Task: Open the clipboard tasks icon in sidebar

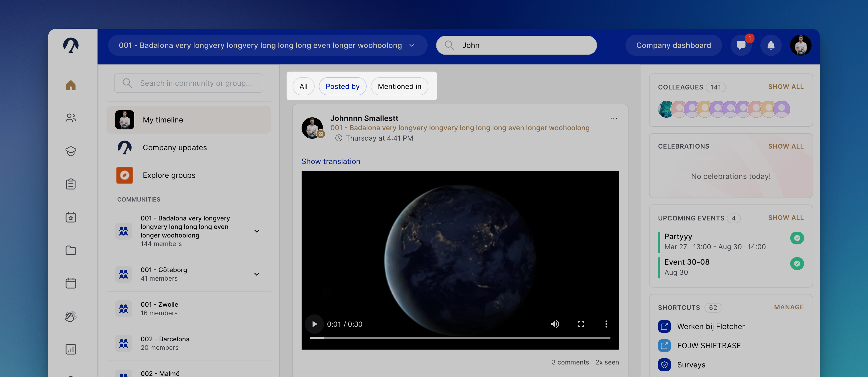Action: point(71,184)
